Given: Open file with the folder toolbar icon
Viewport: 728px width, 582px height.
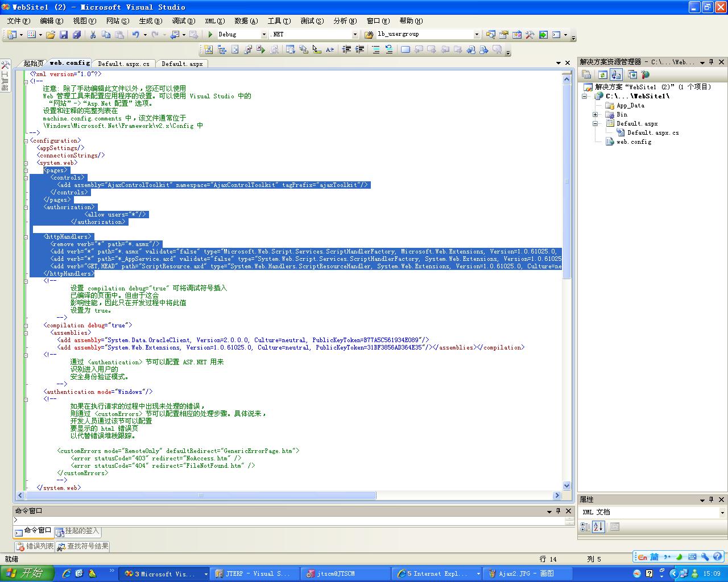Looking at the screenshot, I should (x=51, y=35).
